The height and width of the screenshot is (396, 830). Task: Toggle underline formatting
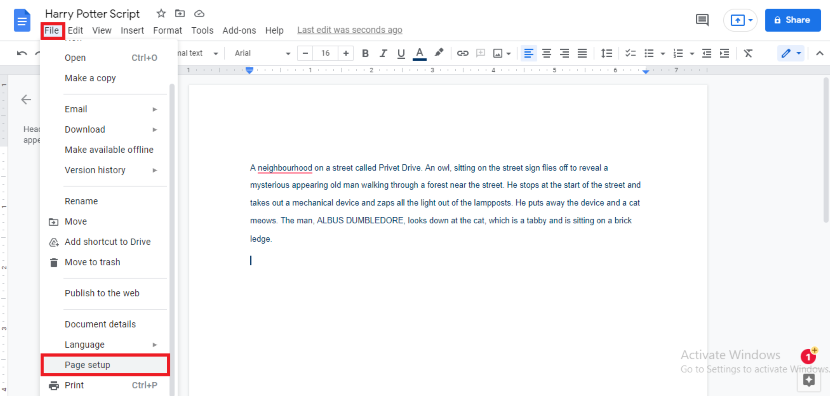click(x=401, y=53)
